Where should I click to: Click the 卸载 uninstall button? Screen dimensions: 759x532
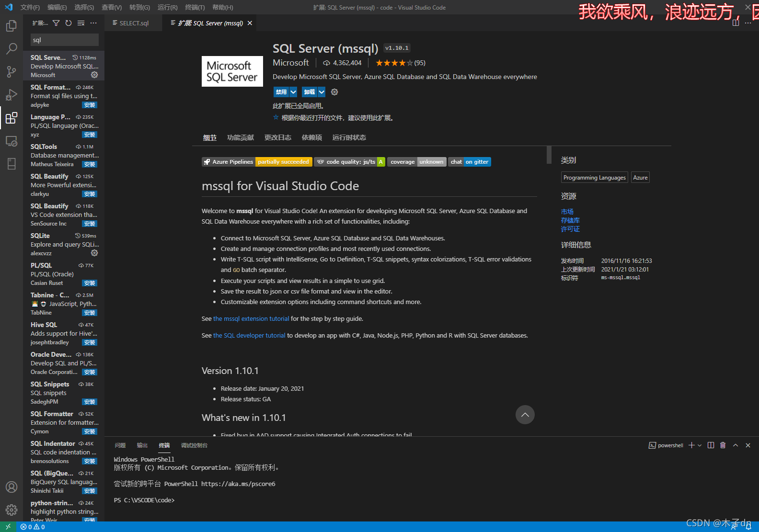(x=310, y=92)
